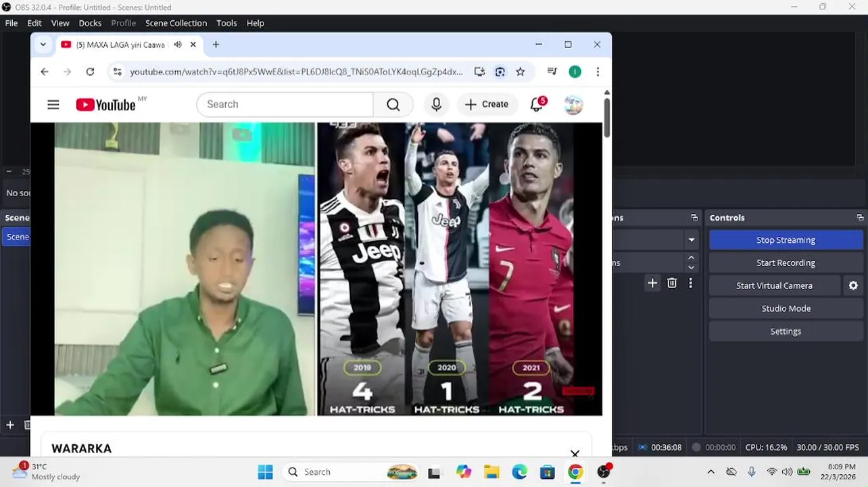Select the MAXA LAGA YouTube tab
This screenshot has width=868, height=487.
click(120, 45)
